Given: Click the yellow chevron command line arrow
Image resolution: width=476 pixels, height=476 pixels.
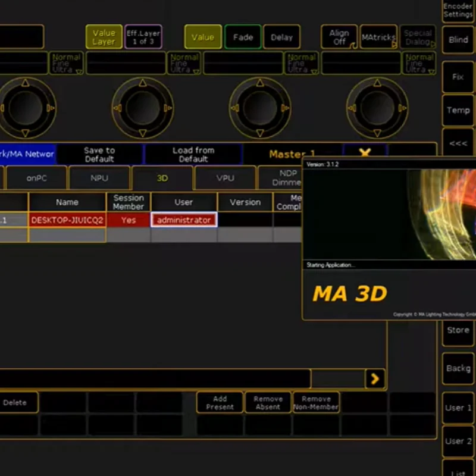Looking at the screenshot, I should tap(375, 378).
